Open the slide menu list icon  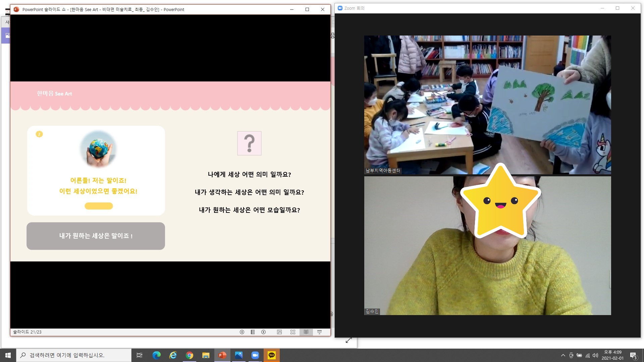pos(253,332)
